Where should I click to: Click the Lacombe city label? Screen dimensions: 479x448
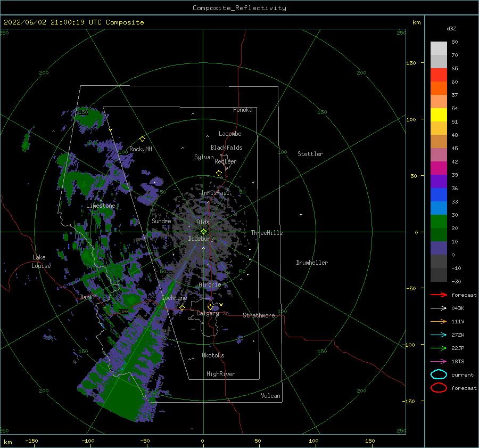point(230,134)
